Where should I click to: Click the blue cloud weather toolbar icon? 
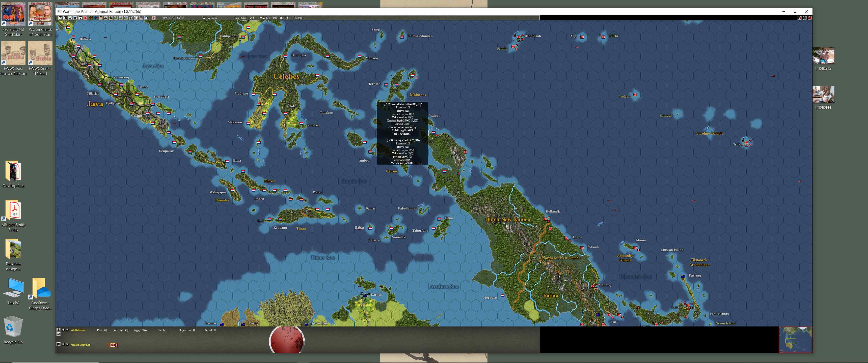146,18
